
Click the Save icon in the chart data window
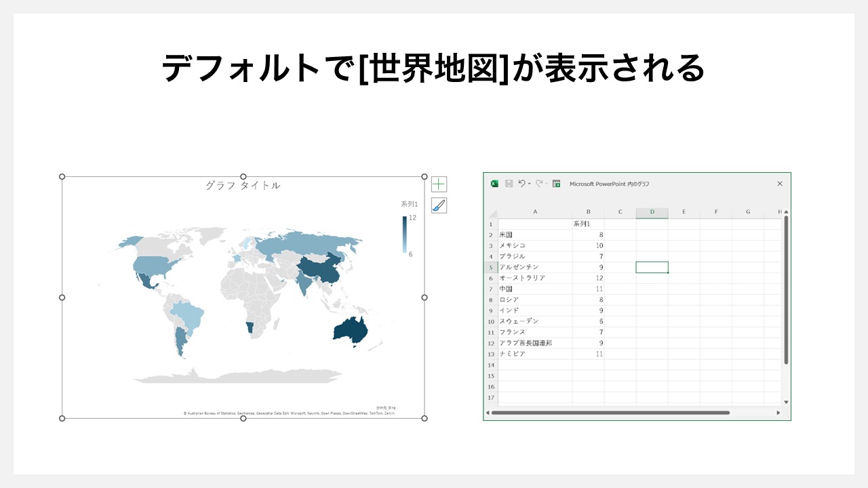pyautogui.click(x=509, y=184)
